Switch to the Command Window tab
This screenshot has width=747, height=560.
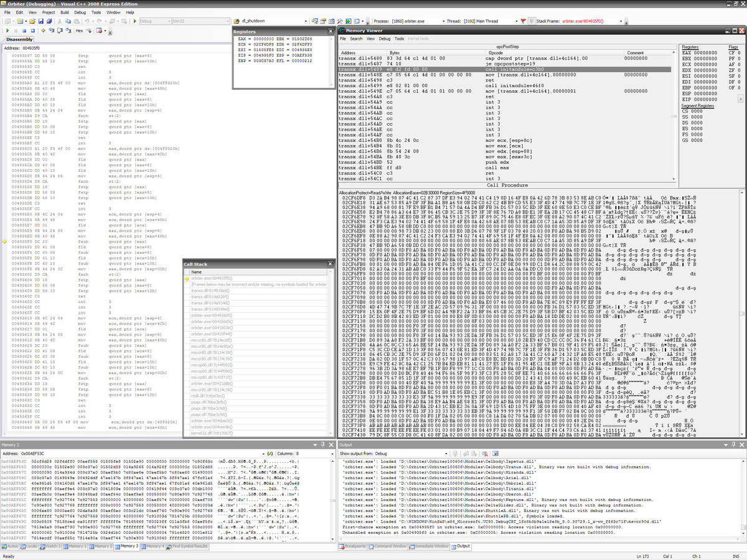[387, 546]
